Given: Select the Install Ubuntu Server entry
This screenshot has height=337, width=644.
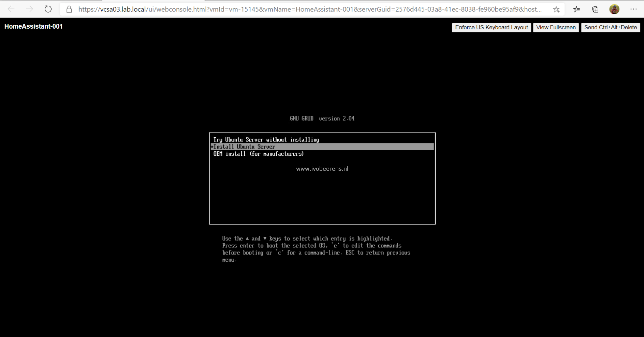Looking at the screenshot, I should 322,147.
